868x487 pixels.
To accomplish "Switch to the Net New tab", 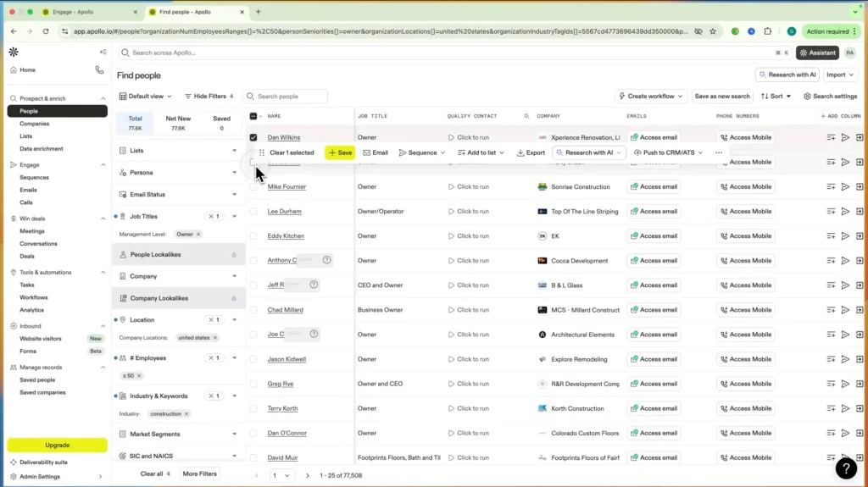I will [x=178, y=123].
